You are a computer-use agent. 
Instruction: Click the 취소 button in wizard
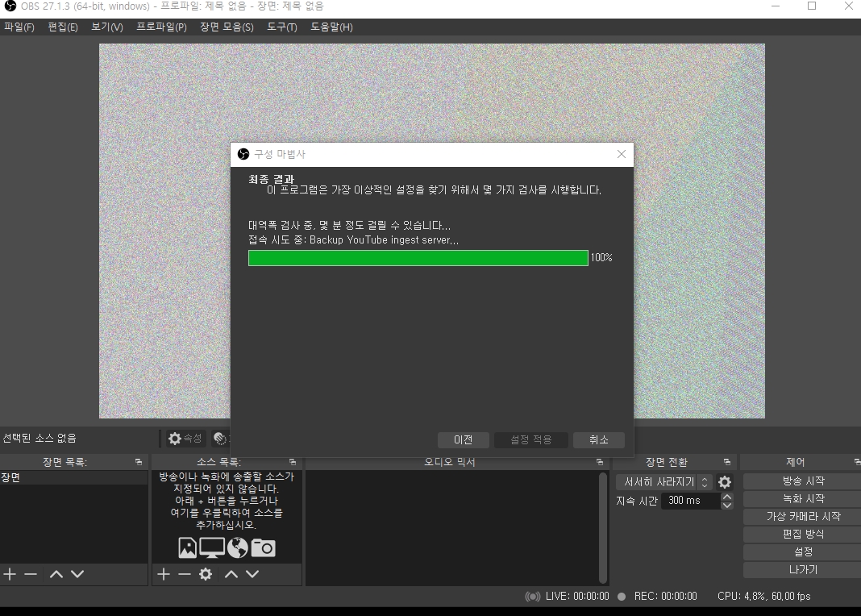point(598,439)
